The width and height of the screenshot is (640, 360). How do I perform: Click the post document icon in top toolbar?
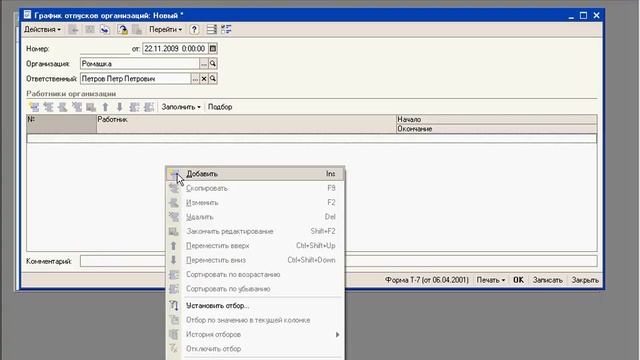pyautogui.click(x=122, y=29)
